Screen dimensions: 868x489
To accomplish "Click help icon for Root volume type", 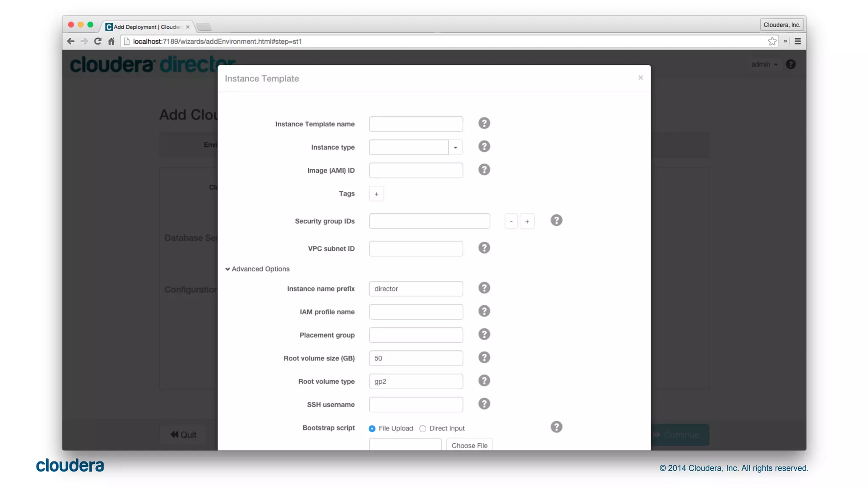I will pyautogui.click(x=484, y=381).
